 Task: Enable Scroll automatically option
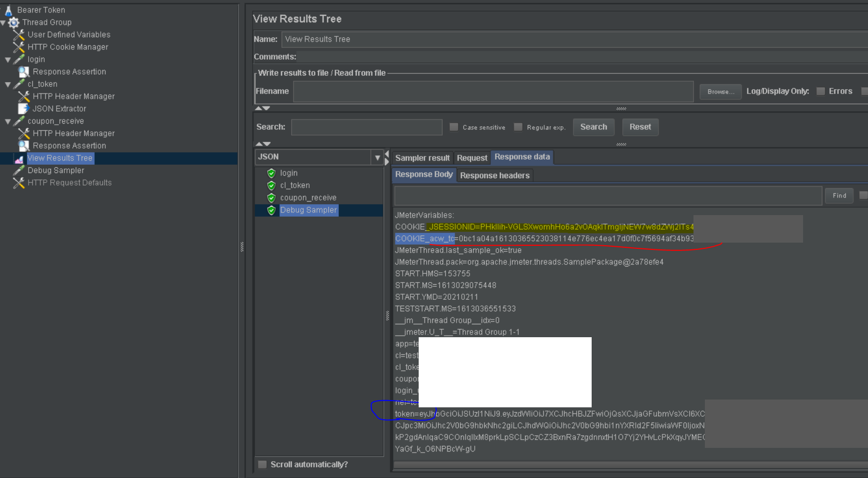coord(262,464)
